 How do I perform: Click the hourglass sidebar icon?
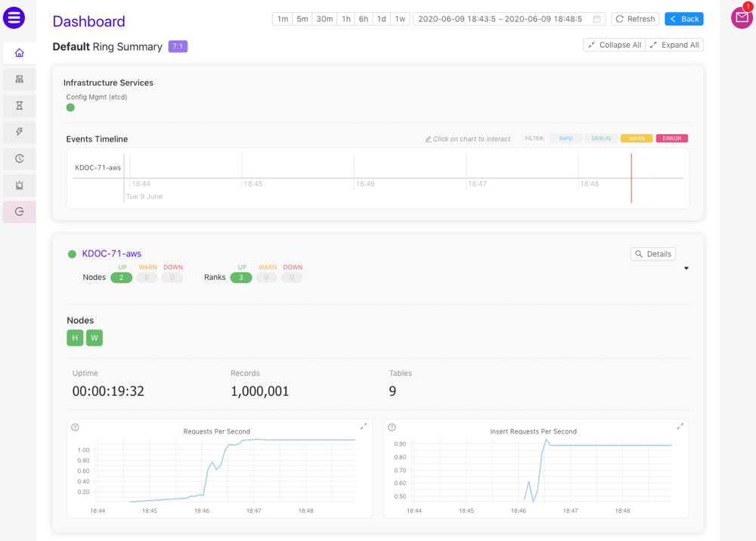coord(19,105)
